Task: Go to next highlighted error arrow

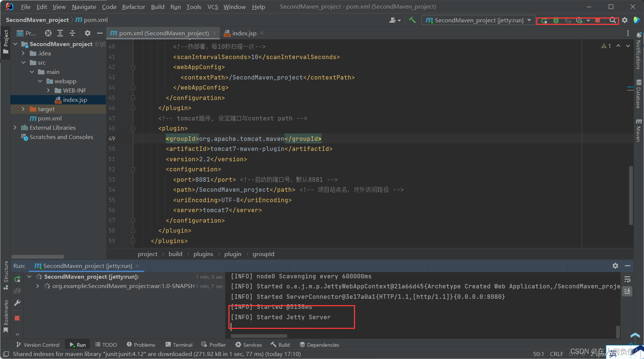Action: (x=628, y=46)
